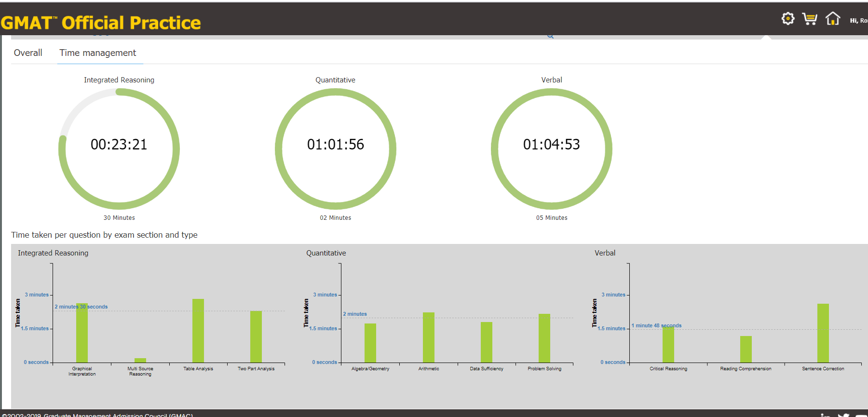Click the Critical Reasoning bar
The image size is (868, 417).
[x=668, y=345]
